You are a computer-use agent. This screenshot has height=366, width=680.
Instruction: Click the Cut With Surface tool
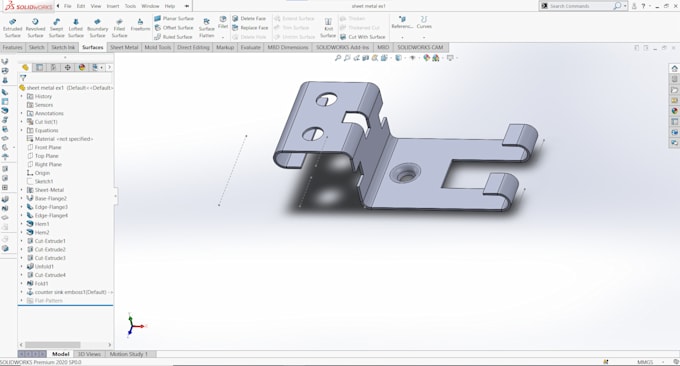(363, 37)
